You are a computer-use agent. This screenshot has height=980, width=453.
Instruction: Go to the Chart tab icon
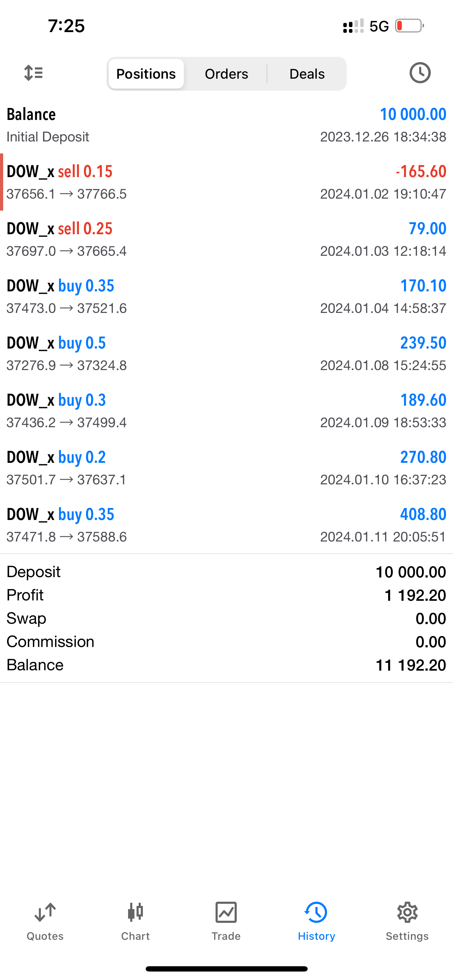[135, 913]
